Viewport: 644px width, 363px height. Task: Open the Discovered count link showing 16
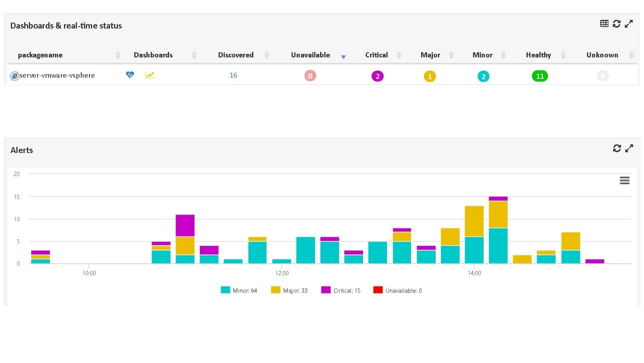(x=233, y=75)
